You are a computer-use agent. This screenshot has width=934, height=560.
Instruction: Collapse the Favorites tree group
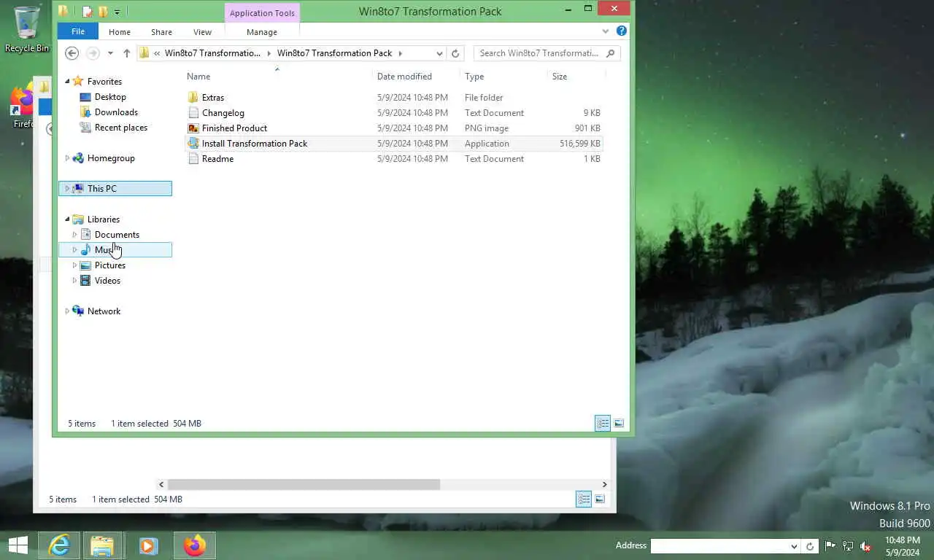tap(68, 82)
